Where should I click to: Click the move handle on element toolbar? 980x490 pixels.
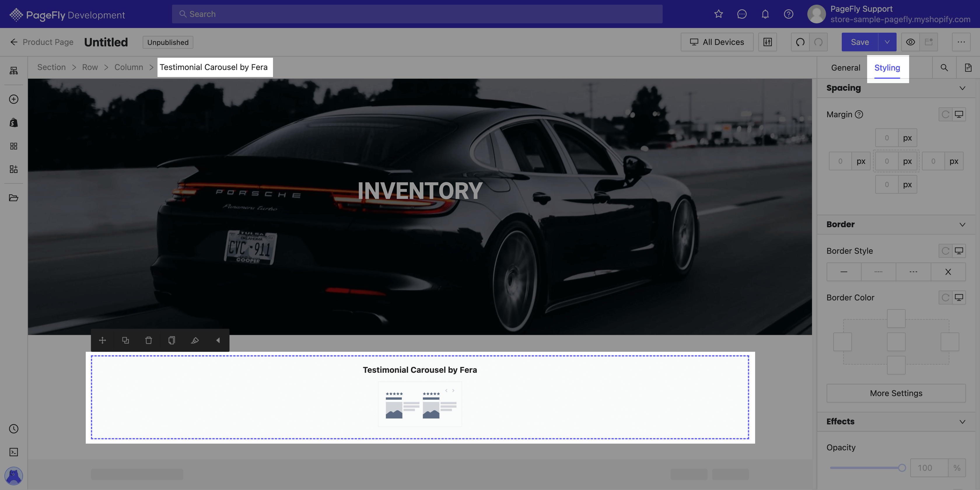coord(102,340)
